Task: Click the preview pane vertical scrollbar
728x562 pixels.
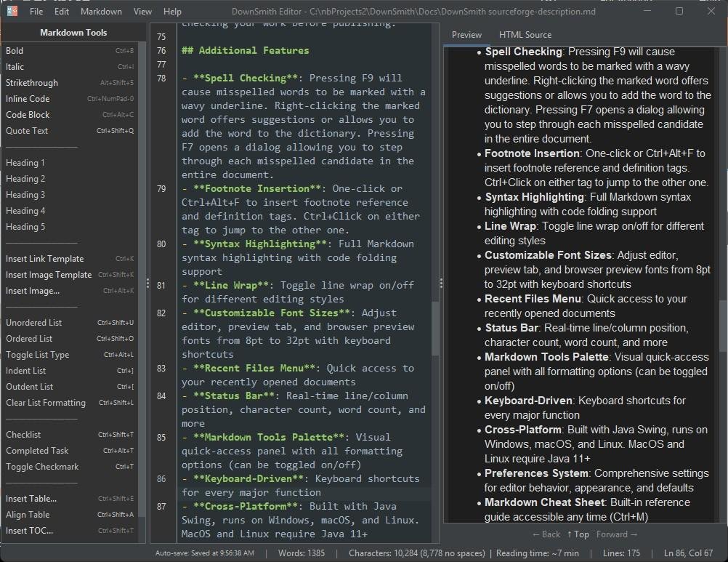Action: click(x=723, y=325)
